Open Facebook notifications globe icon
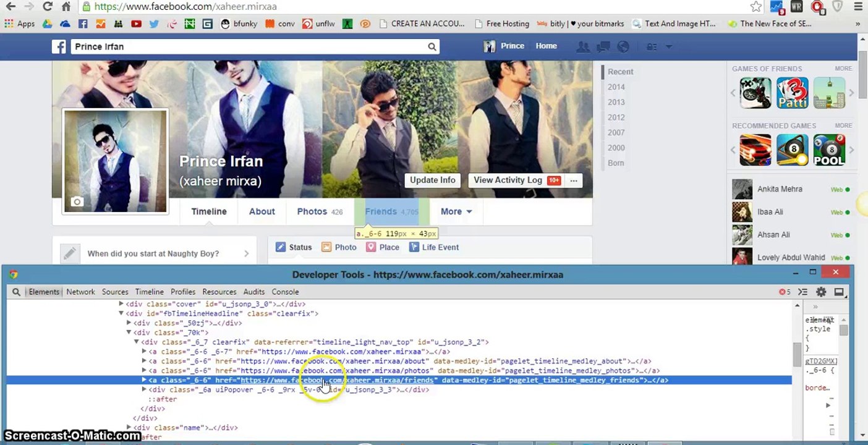The height and width of the screenshot is (445, 868). pyautogui.click(x=623, y=46)
